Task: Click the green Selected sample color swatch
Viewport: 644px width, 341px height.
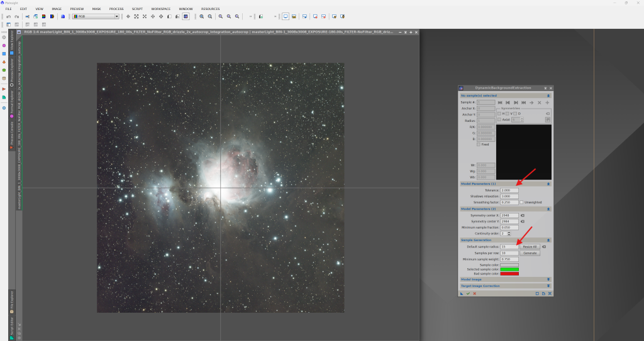Action: [509, 269]
